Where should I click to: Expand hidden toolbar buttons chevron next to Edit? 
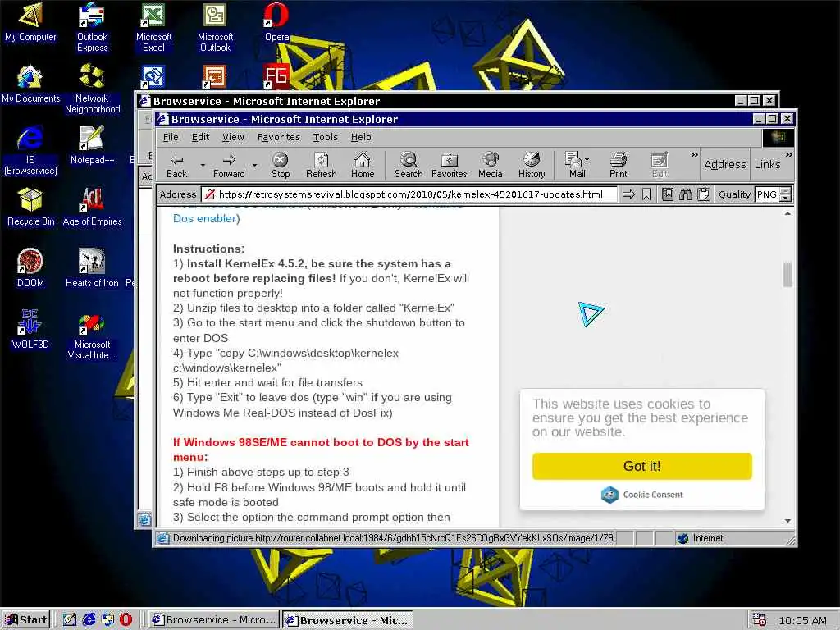(694, 155)
